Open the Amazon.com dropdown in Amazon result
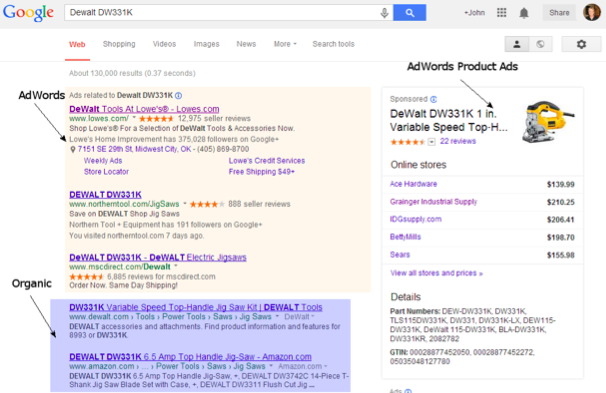This screenshot has width=606, height=393. (x=303, y=366)
